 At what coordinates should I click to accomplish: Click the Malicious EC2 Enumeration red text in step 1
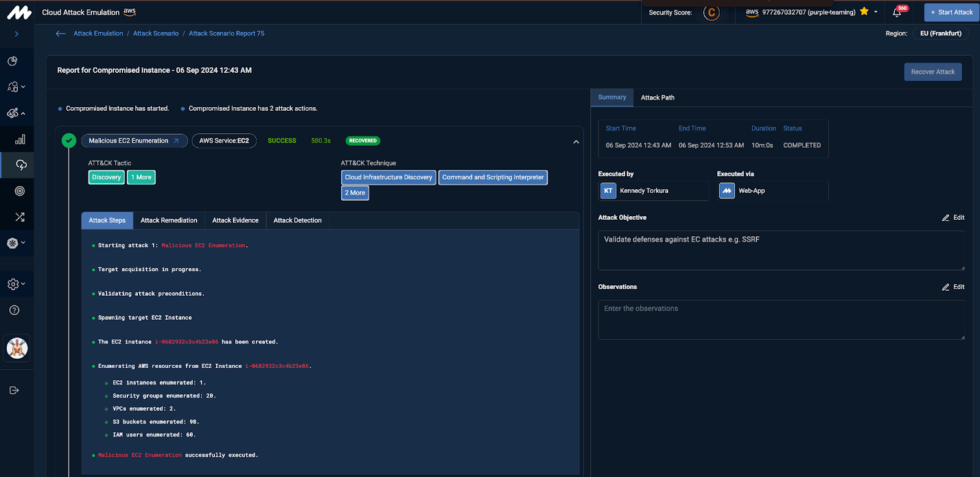point(203,246)
